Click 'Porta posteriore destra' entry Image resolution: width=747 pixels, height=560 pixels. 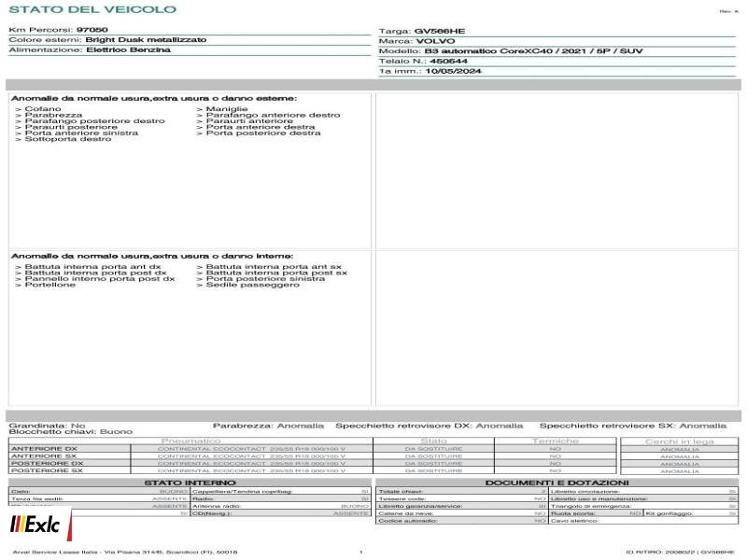(263, 133)
